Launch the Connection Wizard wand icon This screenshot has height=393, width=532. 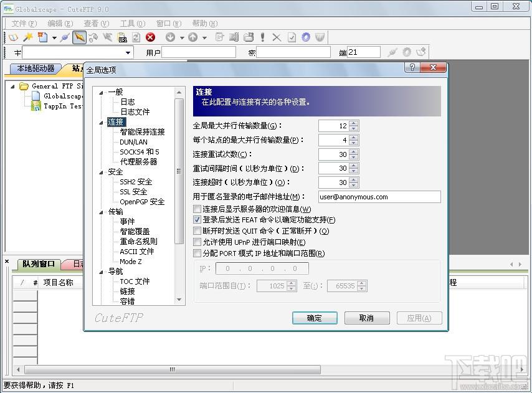pyautogui.click(x=28, y=37)
